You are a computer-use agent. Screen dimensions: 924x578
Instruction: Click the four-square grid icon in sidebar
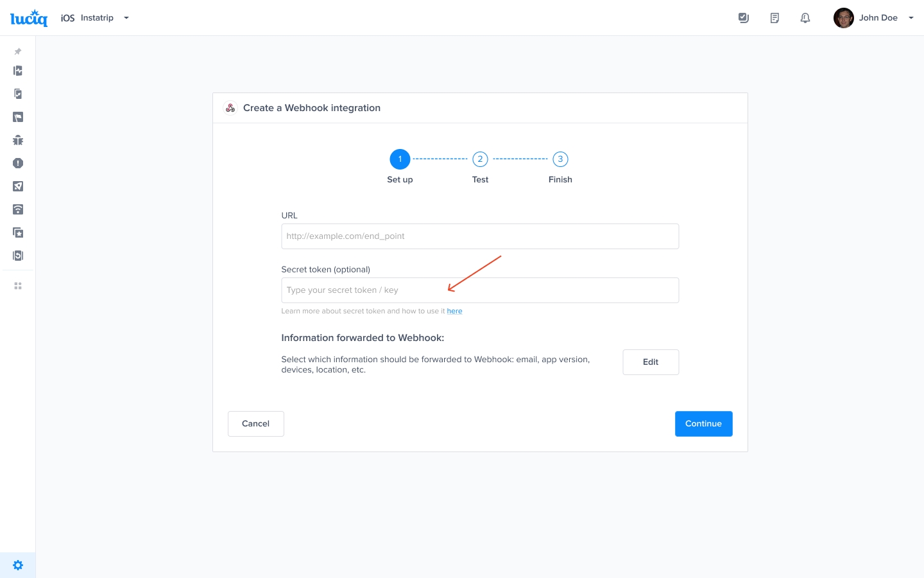point(18,286)
